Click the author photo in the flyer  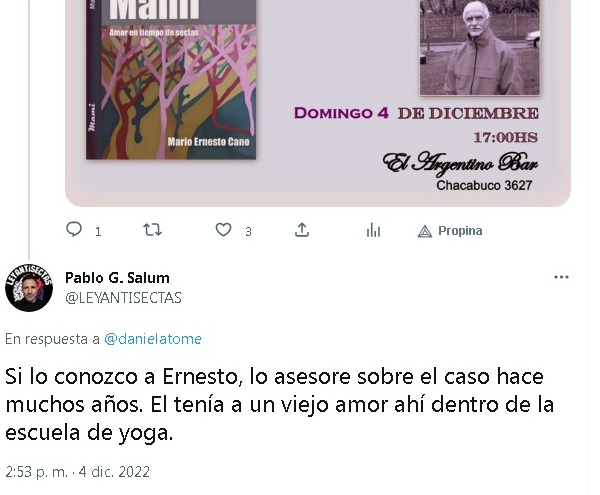[x=480, y=47]
